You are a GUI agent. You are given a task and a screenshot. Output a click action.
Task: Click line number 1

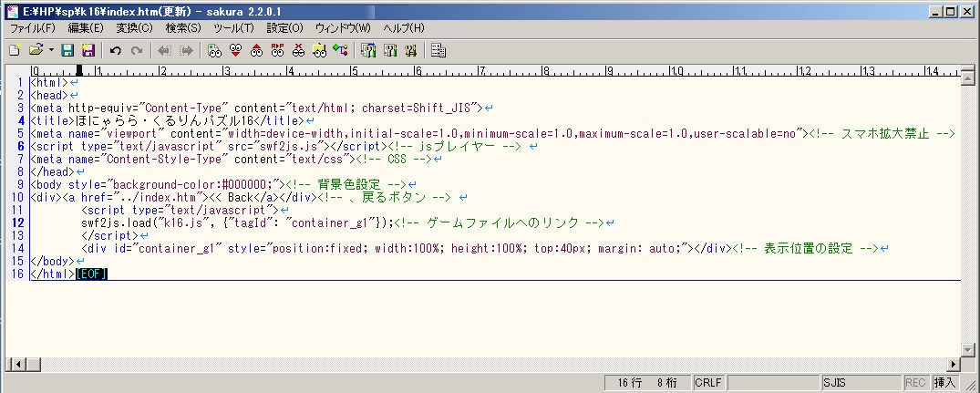pyautogui.click(x=20, y=82)
